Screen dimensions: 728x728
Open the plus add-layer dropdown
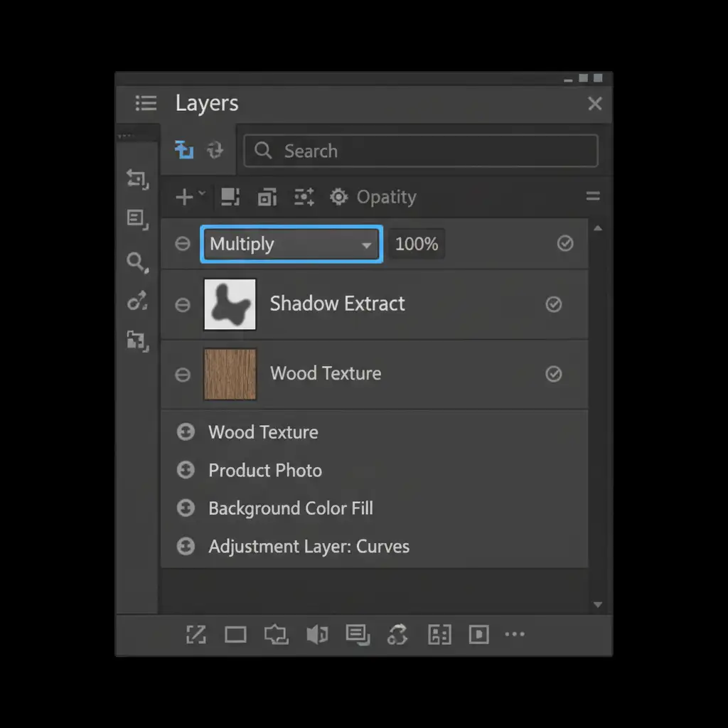pos(190,197)
